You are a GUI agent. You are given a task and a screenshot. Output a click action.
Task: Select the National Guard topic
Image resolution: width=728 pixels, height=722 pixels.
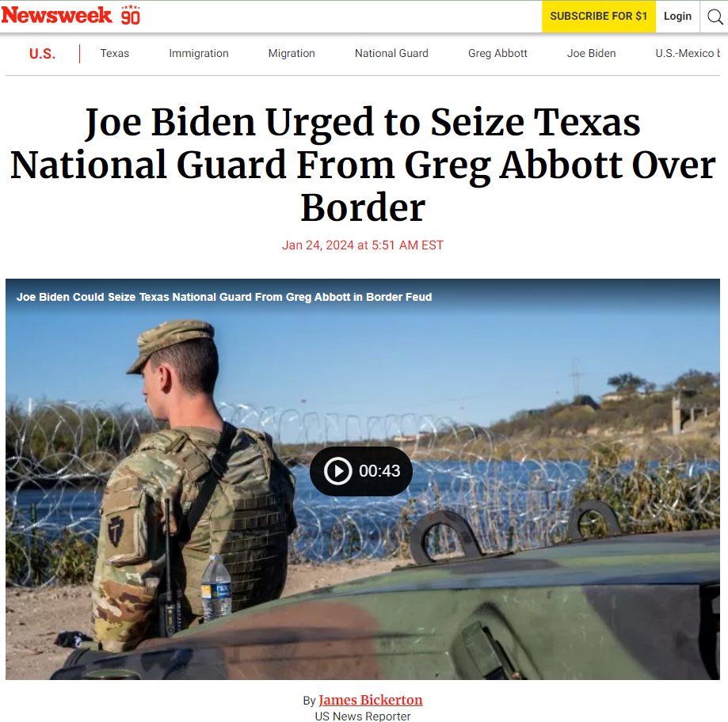point(391,53)
